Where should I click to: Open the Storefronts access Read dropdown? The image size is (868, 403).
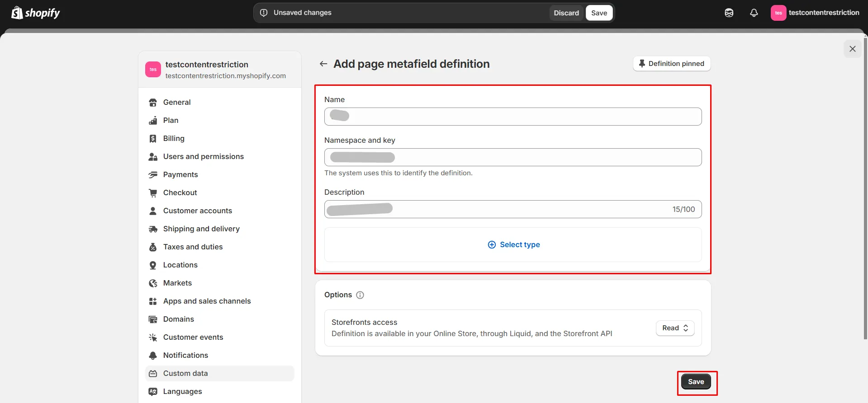click(675, 328)
